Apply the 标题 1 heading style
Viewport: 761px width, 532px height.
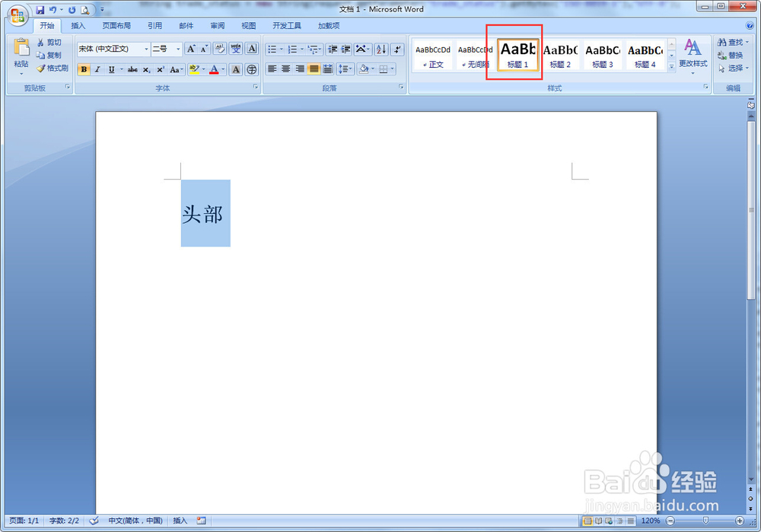click(516, 53)
